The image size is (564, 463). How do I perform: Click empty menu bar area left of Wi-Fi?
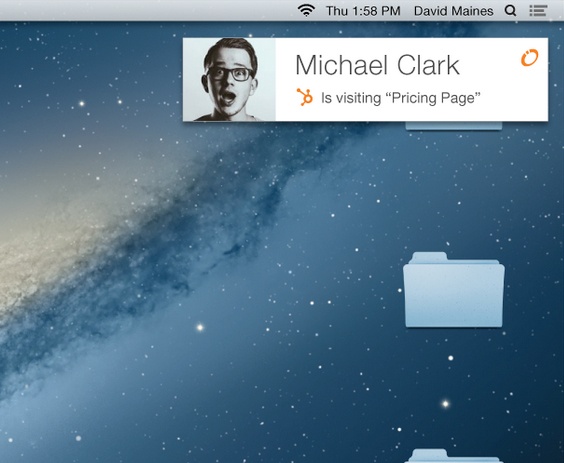[144, 10]
